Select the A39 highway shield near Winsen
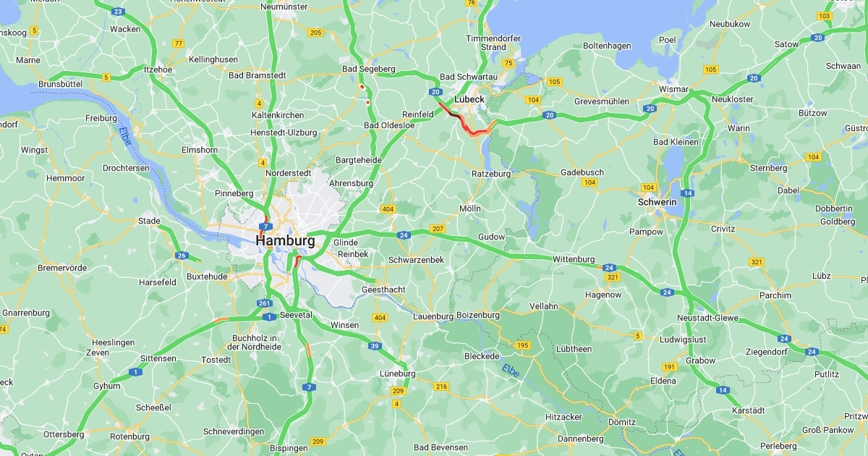This screenshot has width=868, height=456. 375,346
